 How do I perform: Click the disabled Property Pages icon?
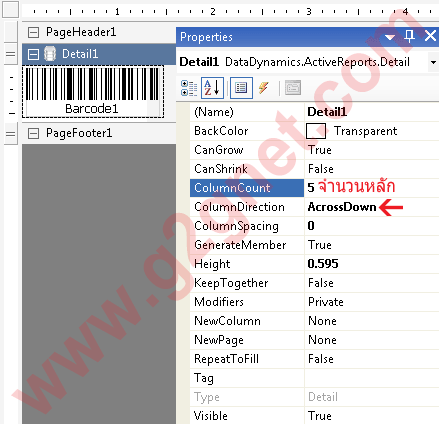(x=293, y=88)
